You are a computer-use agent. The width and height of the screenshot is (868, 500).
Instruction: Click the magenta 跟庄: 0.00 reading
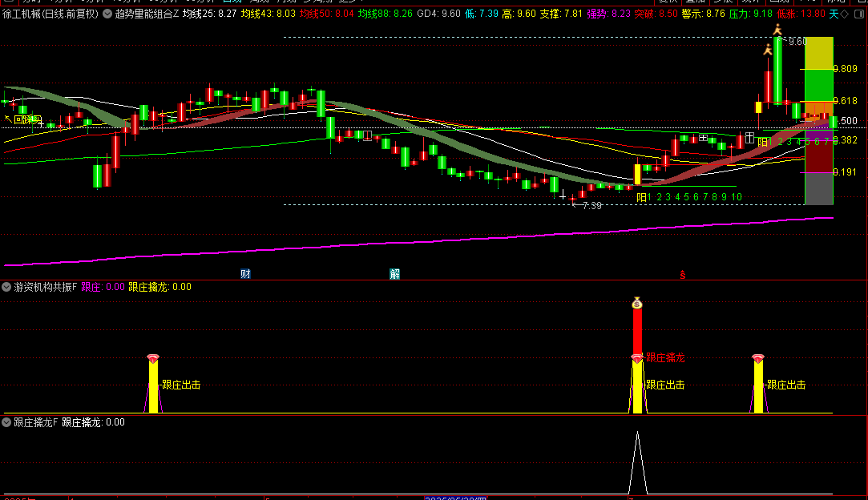click(x=103, y=287)
